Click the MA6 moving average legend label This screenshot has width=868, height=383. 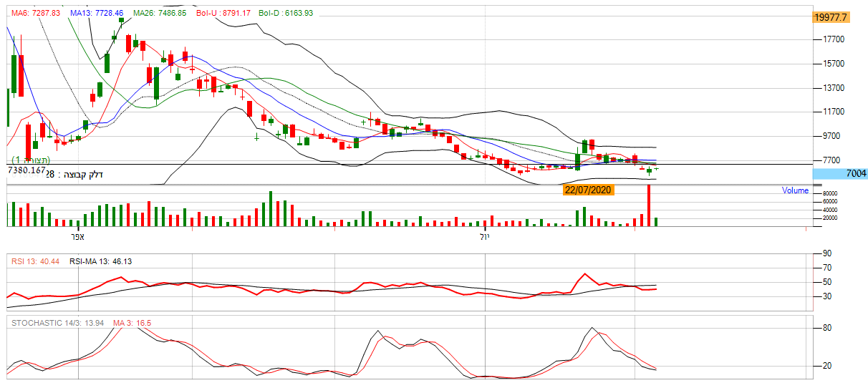click(35, 14)
